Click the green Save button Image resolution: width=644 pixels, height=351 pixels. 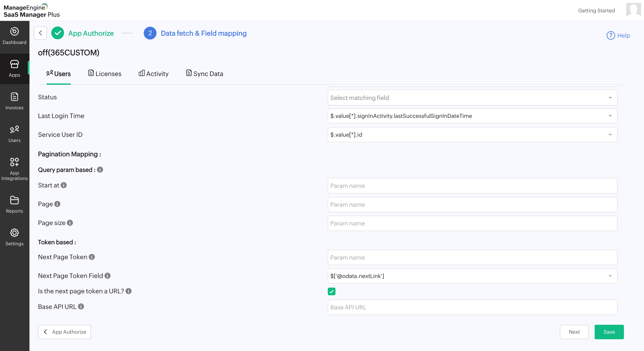click(x=609, y=332)
